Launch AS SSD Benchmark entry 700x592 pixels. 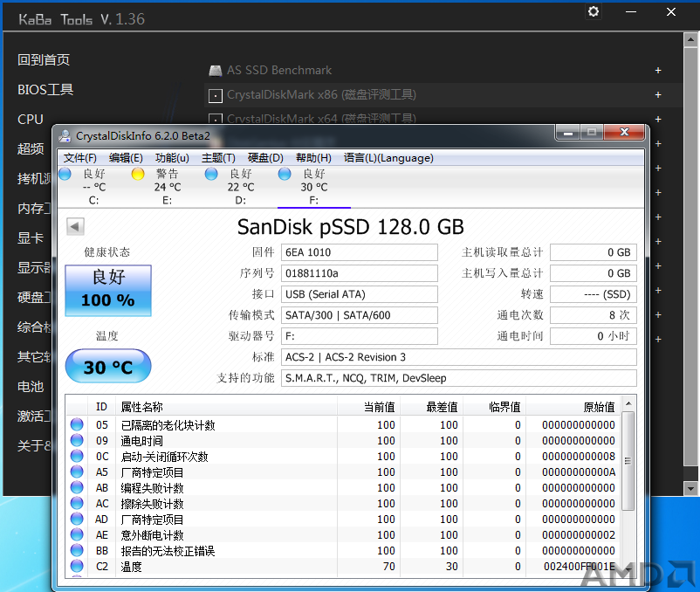[279, 71]
